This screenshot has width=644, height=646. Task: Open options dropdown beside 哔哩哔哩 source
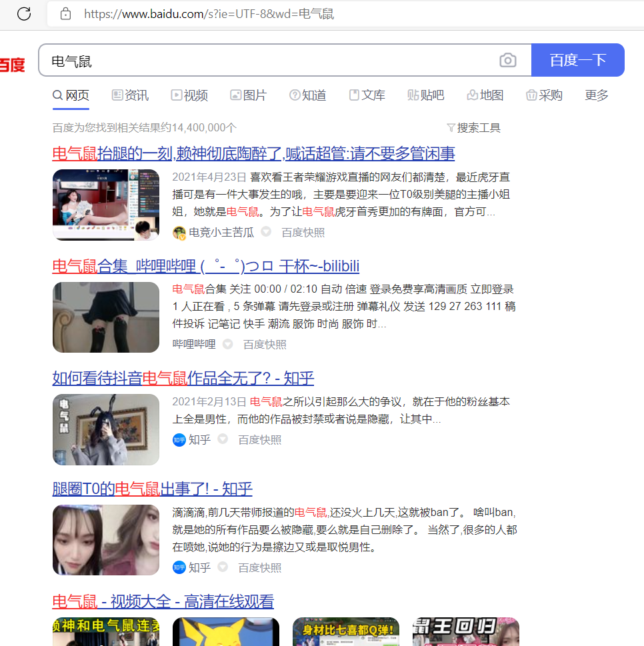tap(228, 344)
